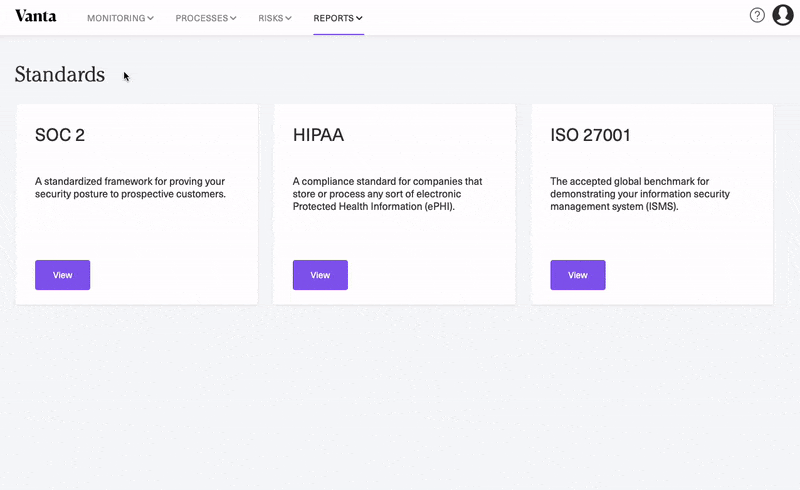Click the SOC 2 card title
800x490 pixels.
click(x=59, y=135)
